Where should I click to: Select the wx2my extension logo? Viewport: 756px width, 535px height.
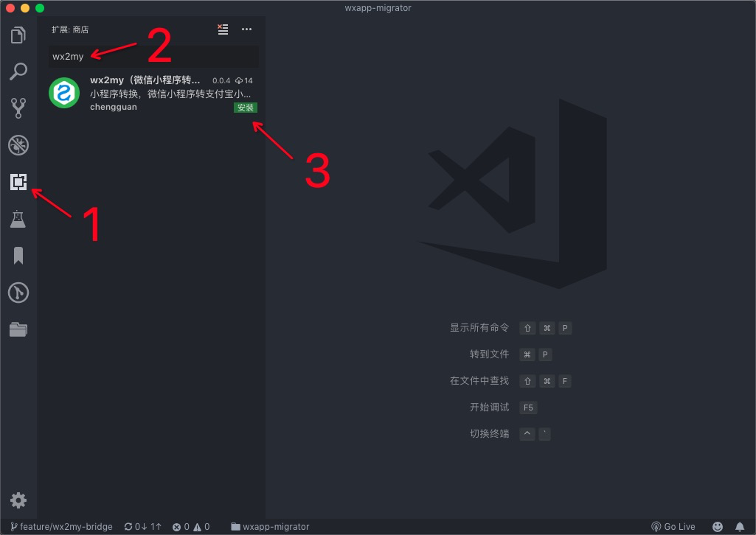tap(64, 93)
